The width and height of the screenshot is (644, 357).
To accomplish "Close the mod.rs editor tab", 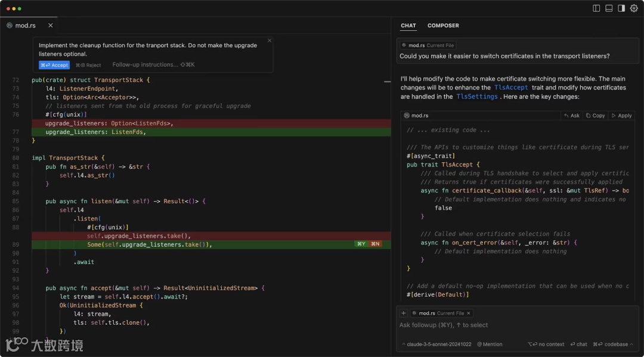I will coord(51,26).
